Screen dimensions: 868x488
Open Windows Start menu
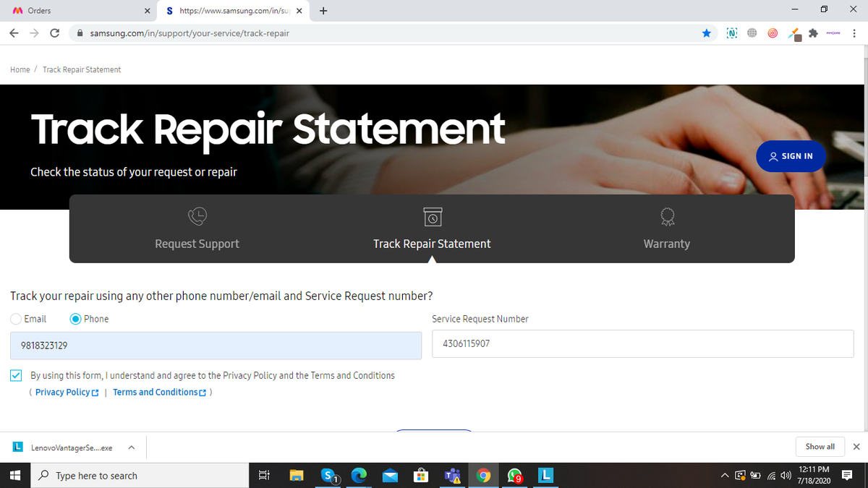point(16,475)
